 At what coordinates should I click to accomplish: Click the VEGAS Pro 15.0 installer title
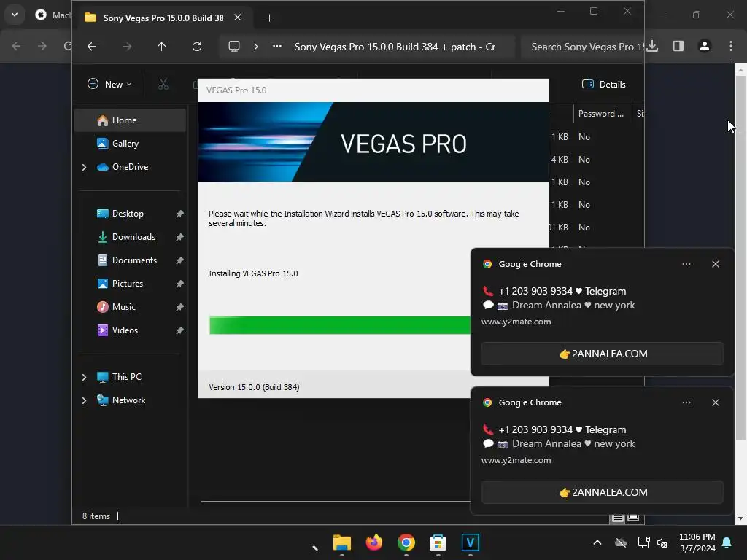(x=236, y=90)
